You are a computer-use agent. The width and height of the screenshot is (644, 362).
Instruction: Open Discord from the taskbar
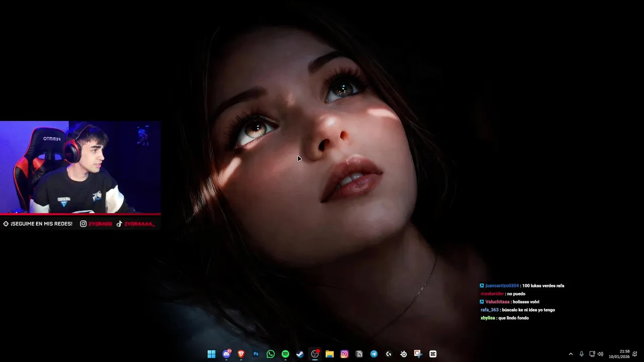point(226,354)
